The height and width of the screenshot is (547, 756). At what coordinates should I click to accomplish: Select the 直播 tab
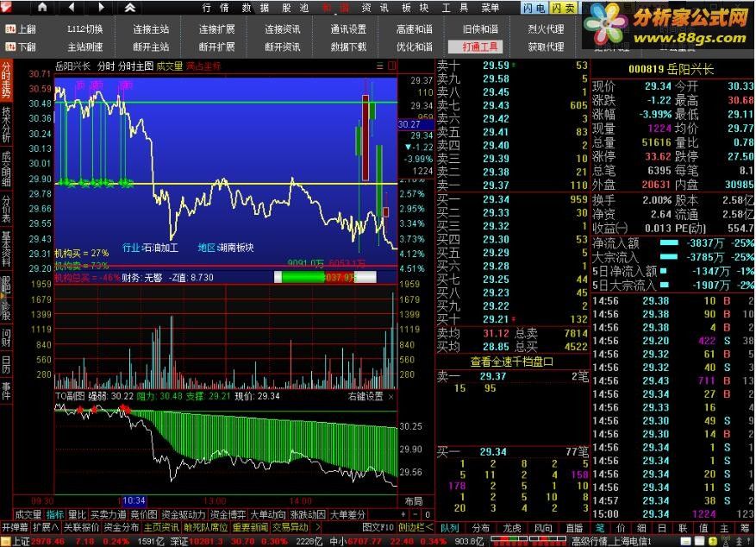pyautogui.click(x=574, y=528)
